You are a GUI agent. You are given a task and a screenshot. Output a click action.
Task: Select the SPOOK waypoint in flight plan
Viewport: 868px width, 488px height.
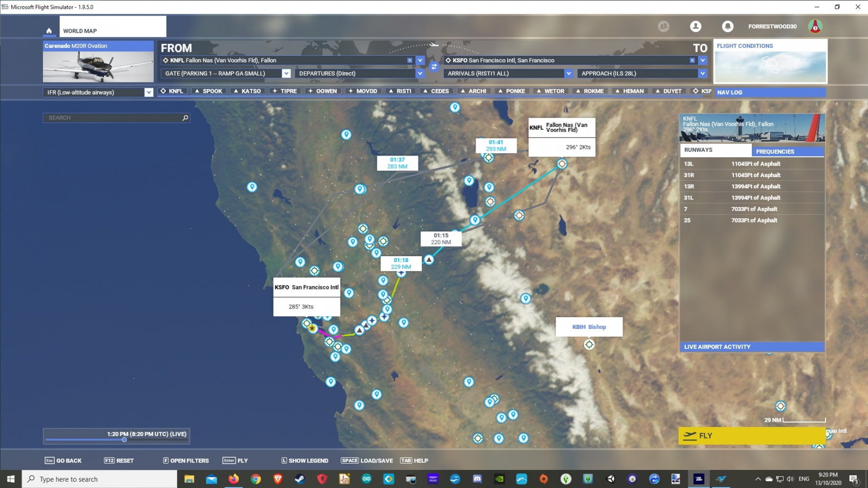pos(208,91)
